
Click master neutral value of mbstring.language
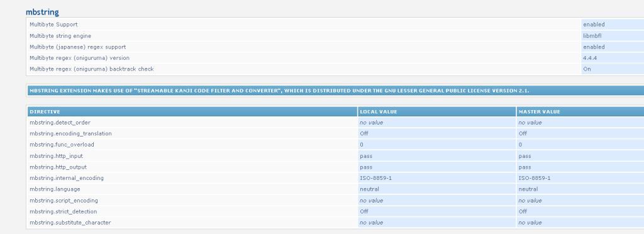click(x=528, y=189)
